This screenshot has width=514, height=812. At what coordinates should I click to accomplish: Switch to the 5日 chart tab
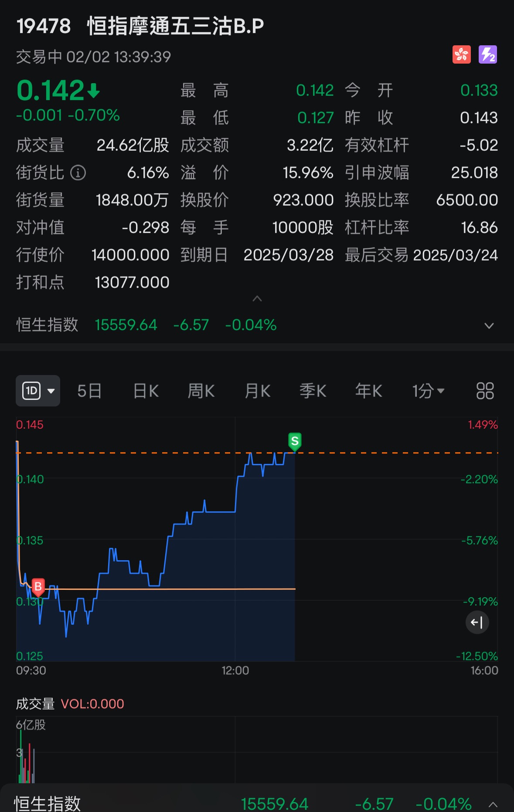pyautogui.click(x=89, y=391)
